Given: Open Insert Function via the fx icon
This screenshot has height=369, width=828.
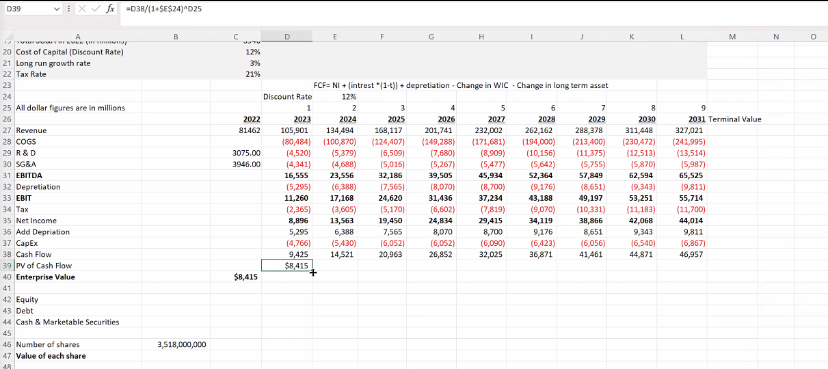Looking at the screenshot, I should point(110,9).
